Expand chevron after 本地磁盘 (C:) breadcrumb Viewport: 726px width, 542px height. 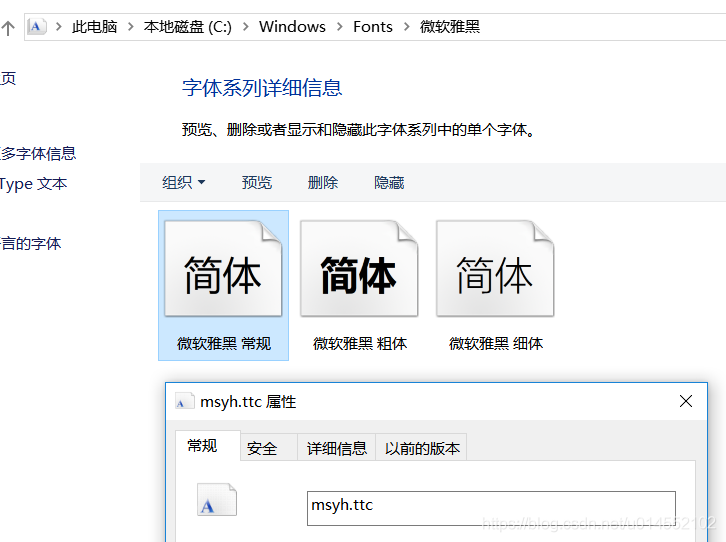tap(246, 27)
